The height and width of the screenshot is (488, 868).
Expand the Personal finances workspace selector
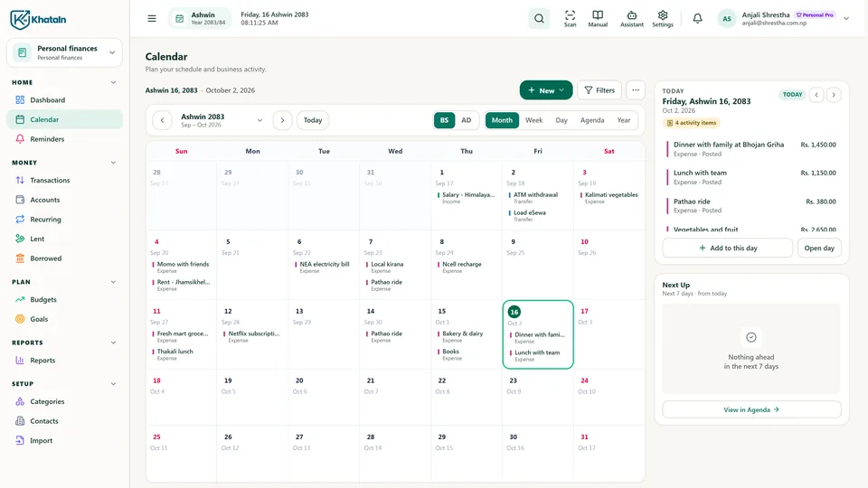coord(64,52)
